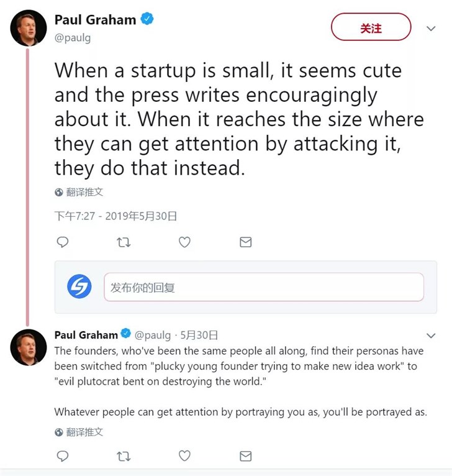Click Paul Graham's large profile avatar
This screenshot has width=452, height=476.
click(29, 28)
